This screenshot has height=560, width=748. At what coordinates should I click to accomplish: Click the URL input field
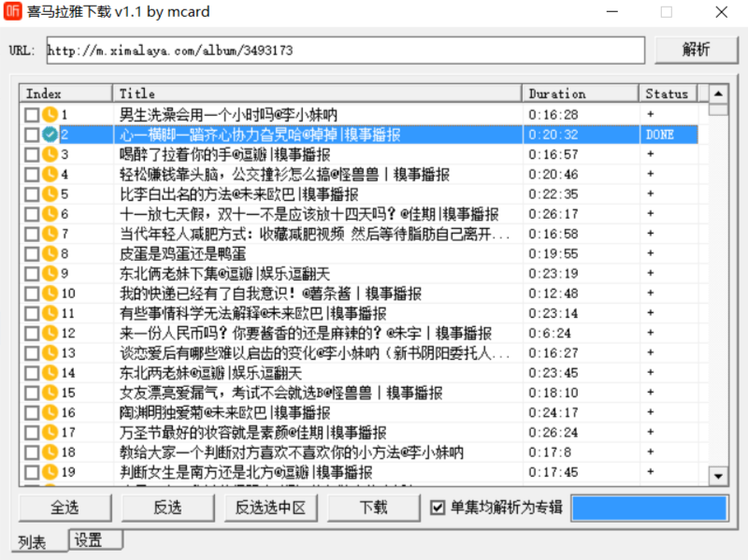(346, 50)
